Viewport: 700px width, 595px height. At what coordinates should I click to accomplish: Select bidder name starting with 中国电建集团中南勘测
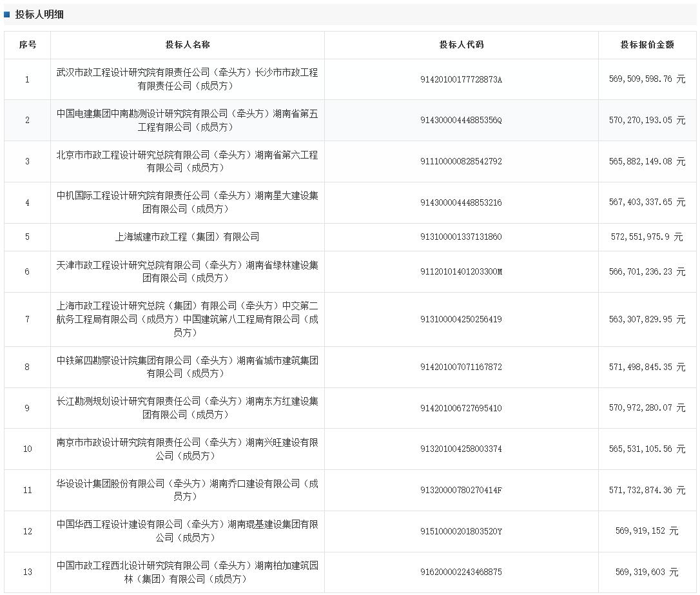click(187, 120)
